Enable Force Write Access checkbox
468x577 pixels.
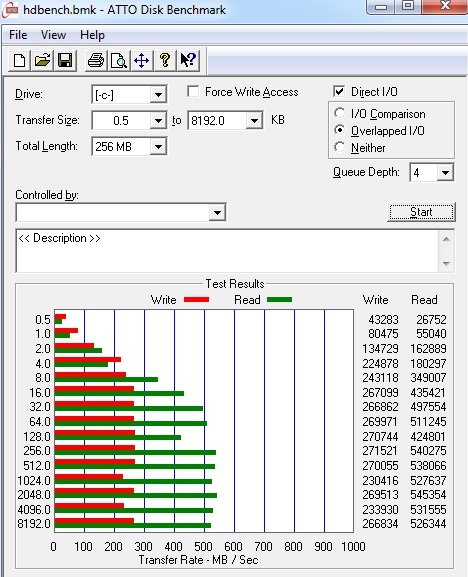pyautogui.click(x=193, y=92)
